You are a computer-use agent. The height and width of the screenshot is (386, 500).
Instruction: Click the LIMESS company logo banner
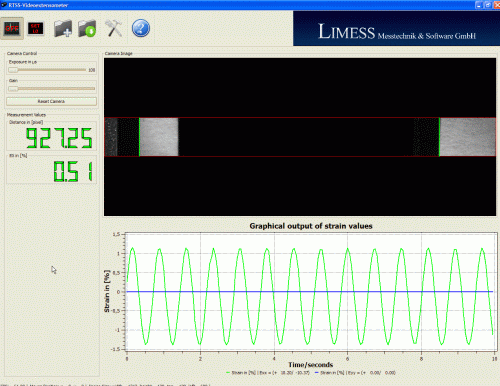tap(396, 29)
